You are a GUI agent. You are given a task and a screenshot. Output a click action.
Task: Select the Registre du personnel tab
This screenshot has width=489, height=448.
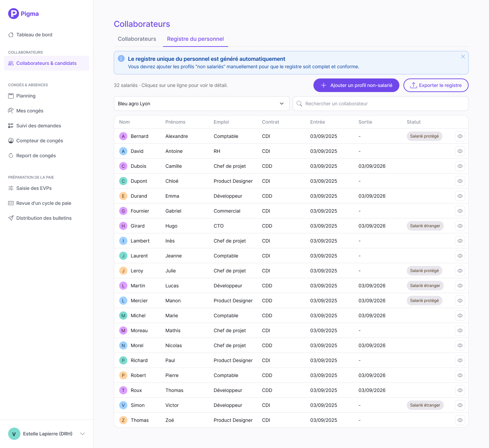coord(195,39)
